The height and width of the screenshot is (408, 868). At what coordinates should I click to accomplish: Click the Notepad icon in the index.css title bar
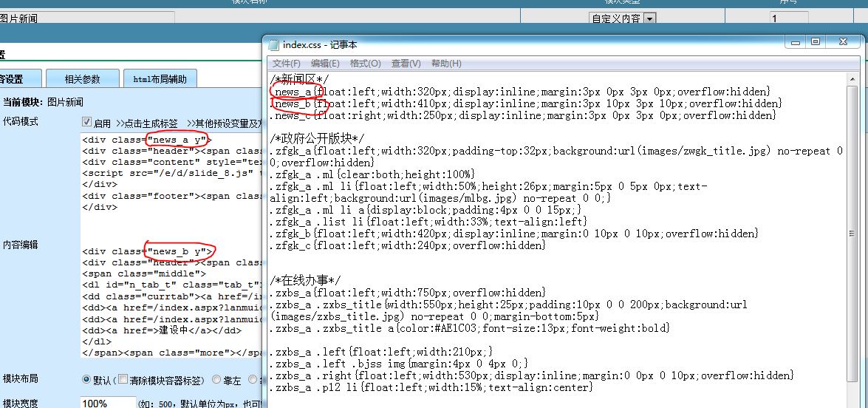point(273,44)
